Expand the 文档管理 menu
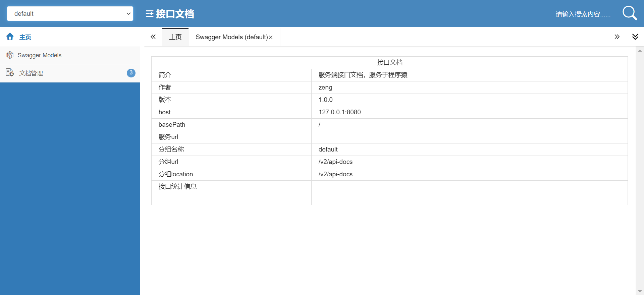The height and width of the screenshot is (295, 644). pos(70,73)
